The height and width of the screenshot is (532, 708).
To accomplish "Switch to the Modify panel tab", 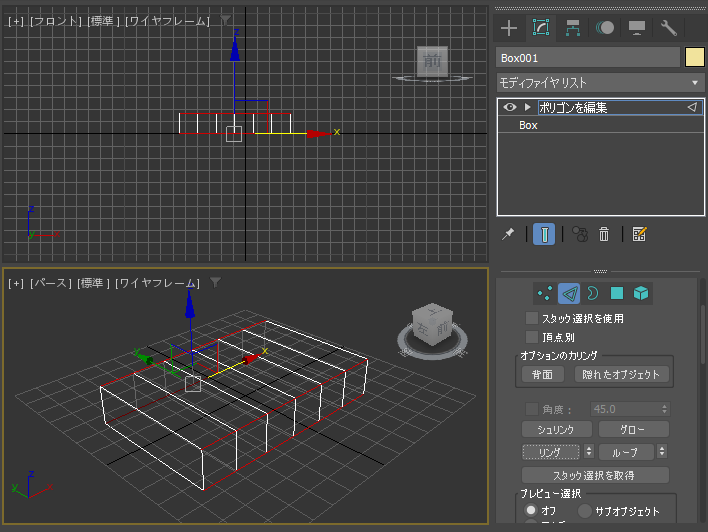I will (541, 28).
